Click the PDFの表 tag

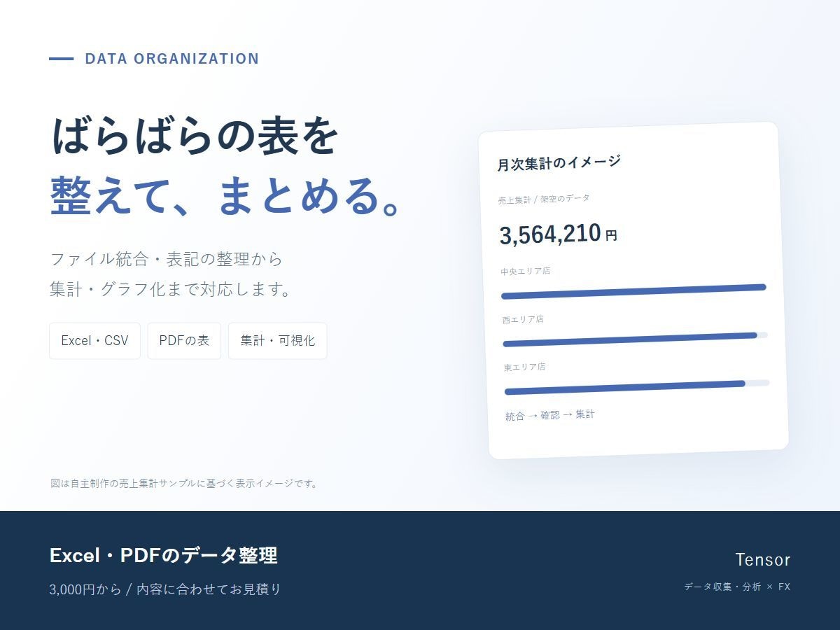[184, 341]
